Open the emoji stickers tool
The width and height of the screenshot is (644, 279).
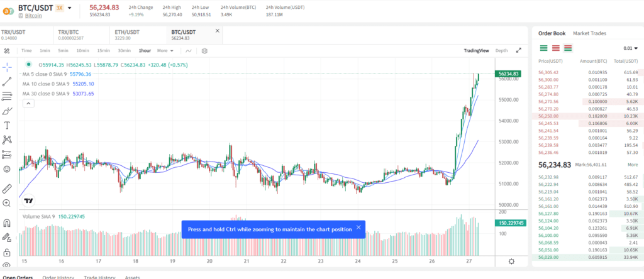click(7, 169)
